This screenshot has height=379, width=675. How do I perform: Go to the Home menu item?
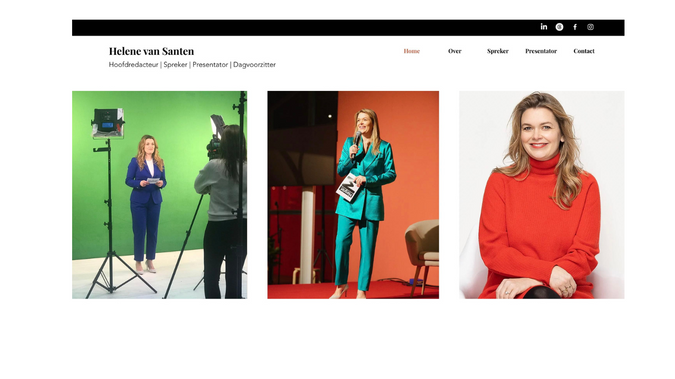[x=412, y=51]
